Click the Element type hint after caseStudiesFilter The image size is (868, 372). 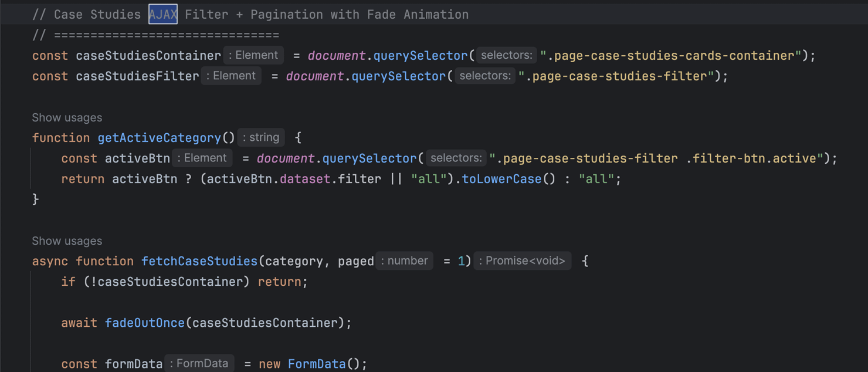[x=231, y=76]
